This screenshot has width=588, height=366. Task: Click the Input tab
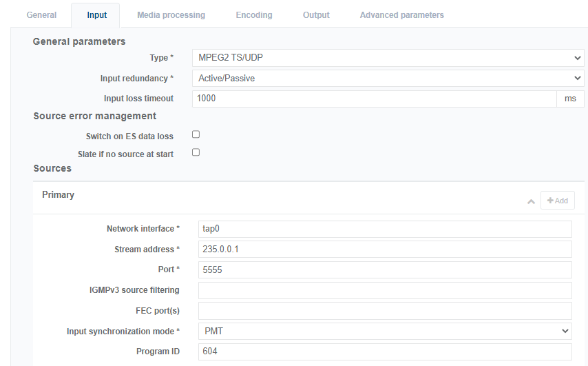tap(97, 15)
